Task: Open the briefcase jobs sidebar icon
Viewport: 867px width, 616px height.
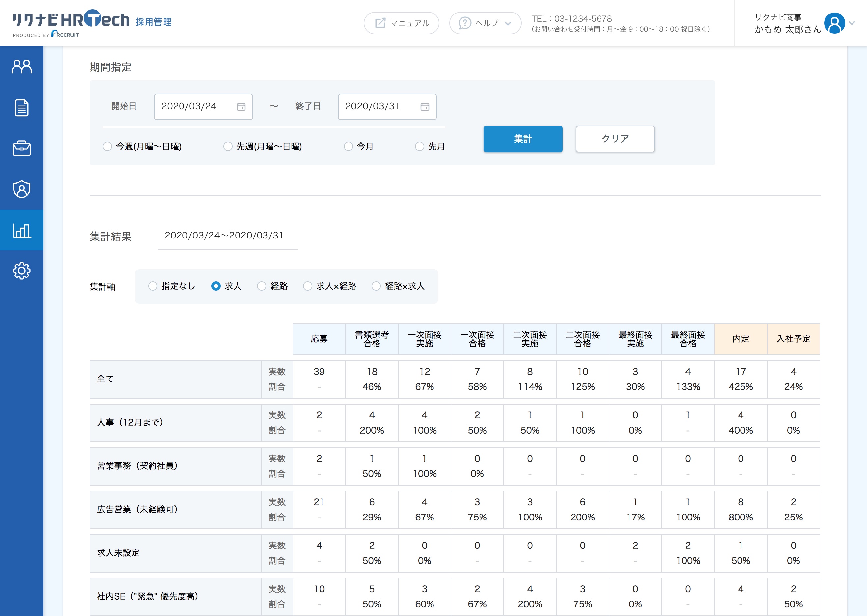Action: [x=22, y=148]
